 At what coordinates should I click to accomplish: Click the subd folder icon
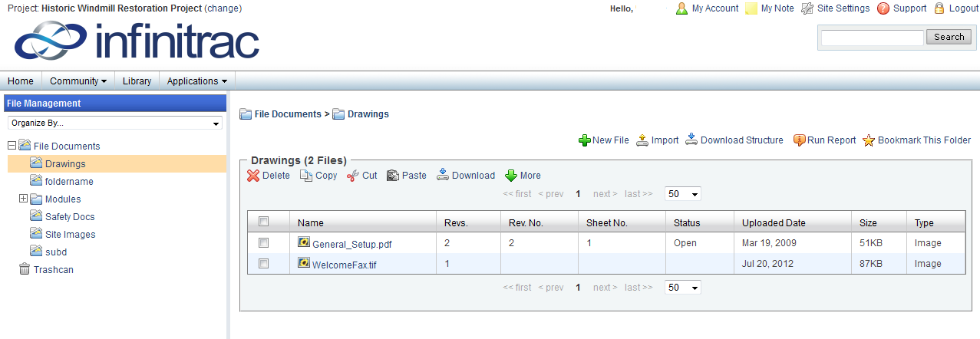pyautogui.click(x=36, y=252)
